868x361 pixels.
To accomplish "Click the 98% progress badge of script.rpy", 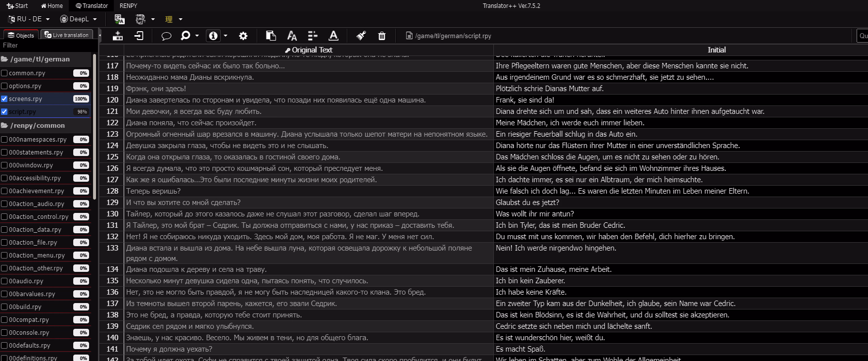I will click(82, 112).
